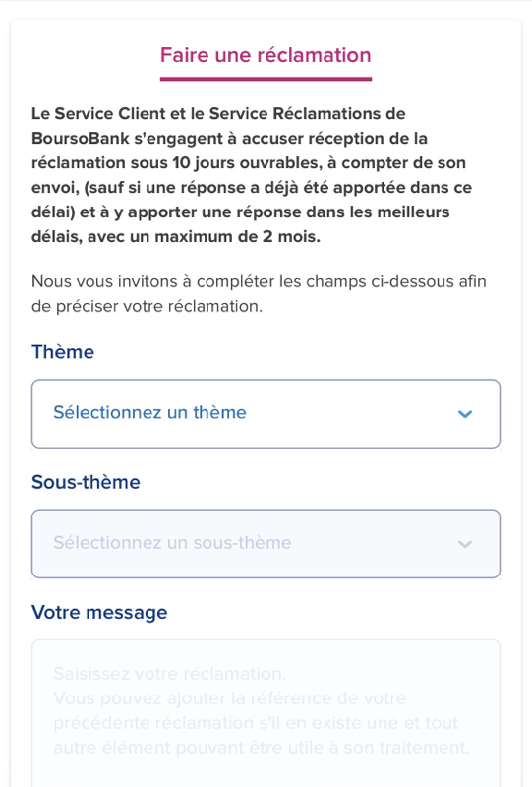Focus the Votre message text area

click(266, 713)
